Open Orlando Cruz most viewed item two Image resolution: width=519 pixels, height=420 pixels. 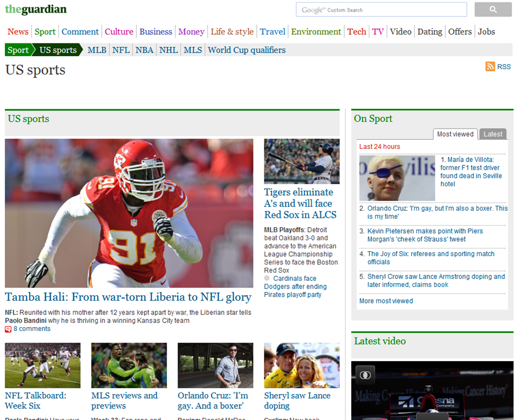437,212
